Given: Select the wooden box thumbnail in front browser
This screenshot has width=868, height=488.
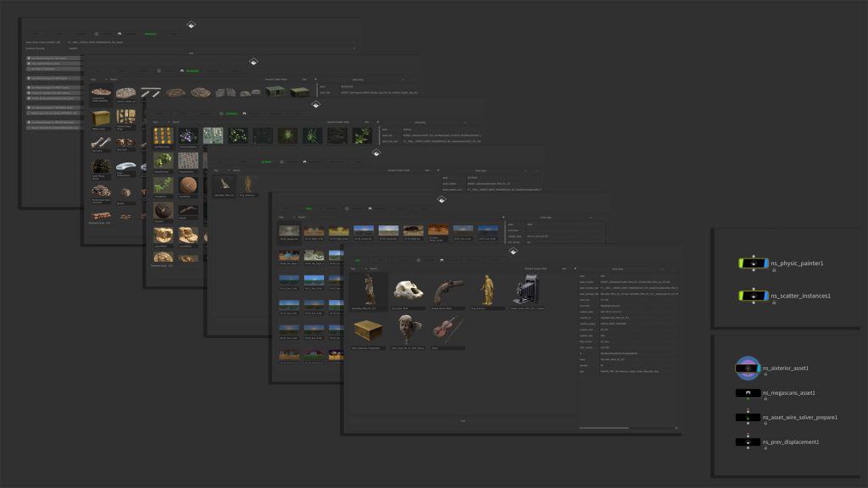Looking at the screenshot, I should click(368, 331).
